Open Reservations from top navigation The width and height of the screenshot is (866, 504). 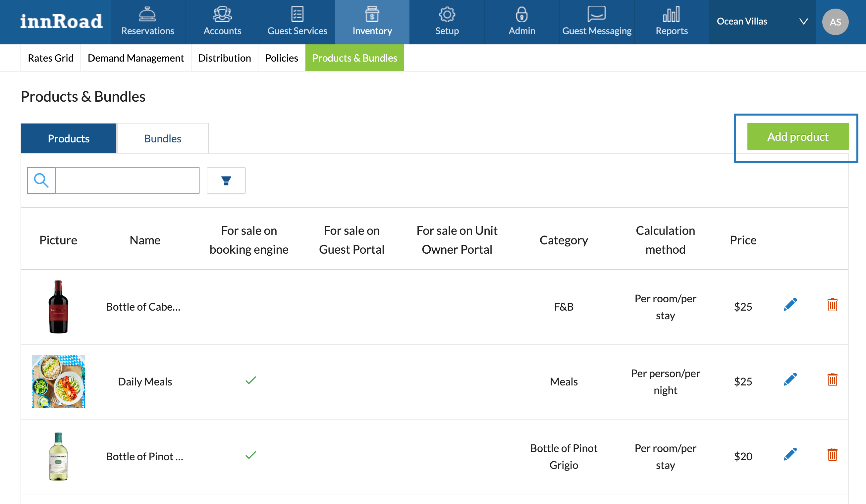[147, 22]
